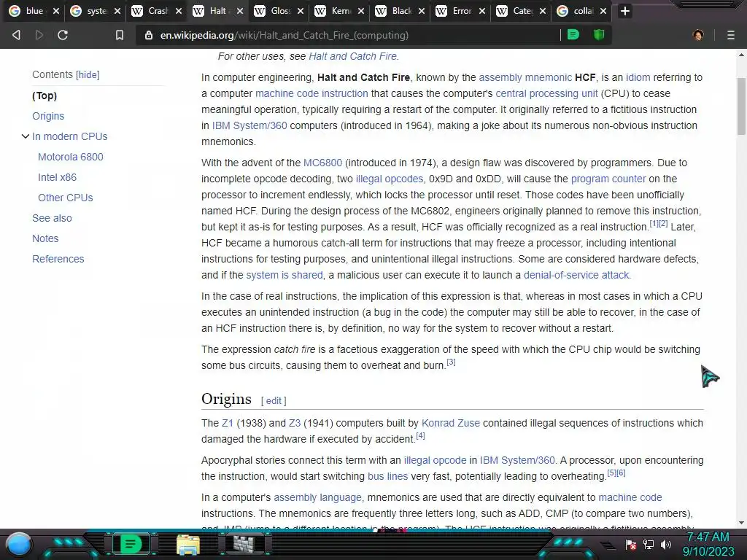Go to Origins in contents sidebar
The image size is (747, 560).
point(48,116)
